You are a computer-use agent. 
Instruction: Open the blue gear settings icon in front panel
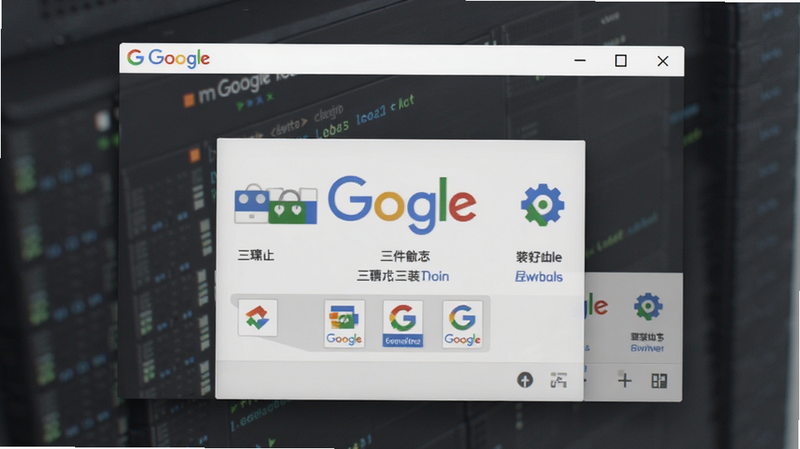click(x=542, y=205)
